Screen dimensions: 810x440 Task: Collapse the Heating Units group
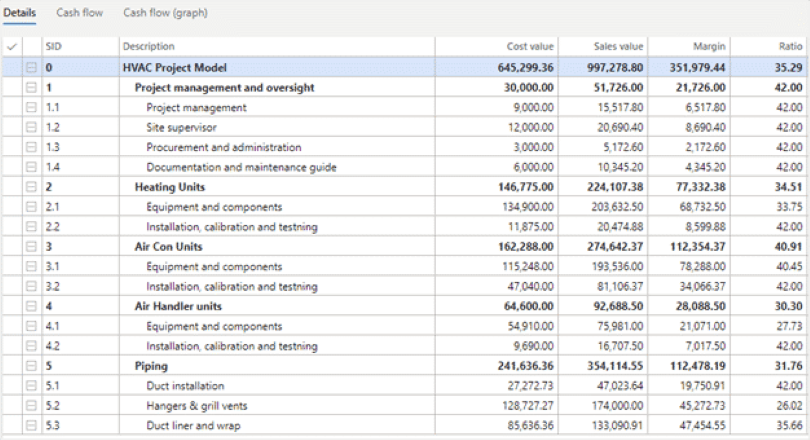(x=31, y=186)
